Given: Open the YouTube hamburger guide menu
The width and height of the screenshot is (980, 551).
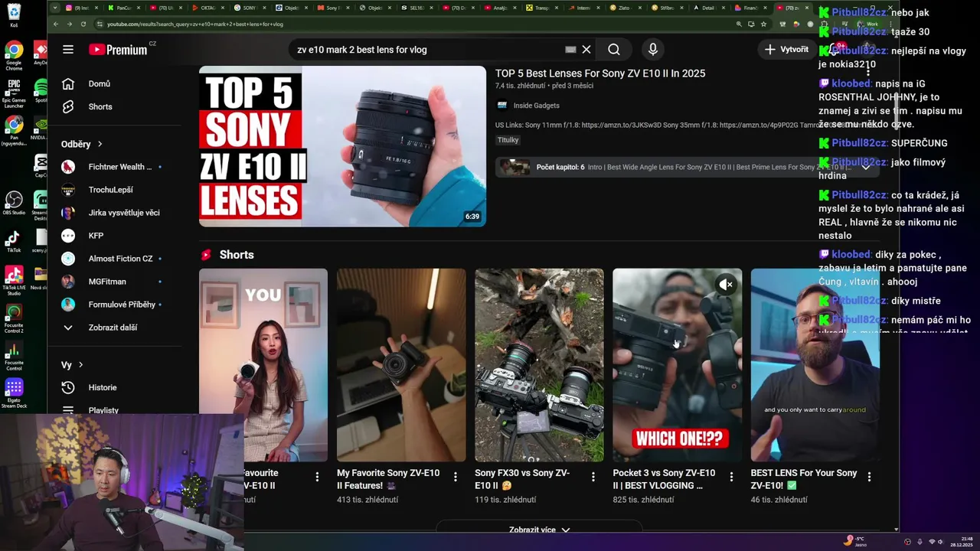Looking at the screenshot, I should pos(68,49).
